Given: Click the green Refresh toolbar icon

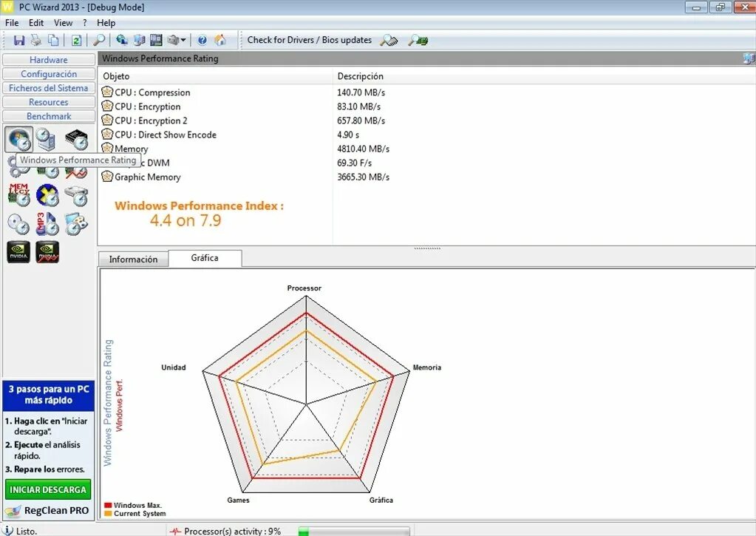Looking at the screenshot, I should [76, 40].
